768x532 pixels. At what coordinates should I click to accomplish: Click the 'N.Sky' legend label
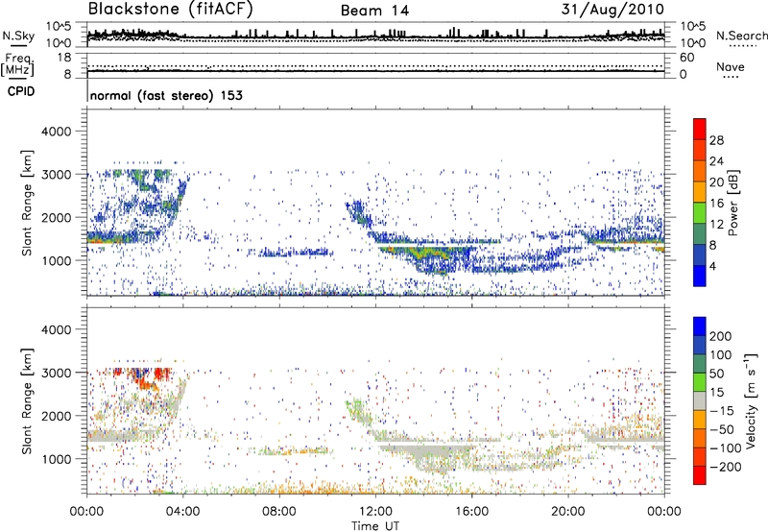pos(18,36)
